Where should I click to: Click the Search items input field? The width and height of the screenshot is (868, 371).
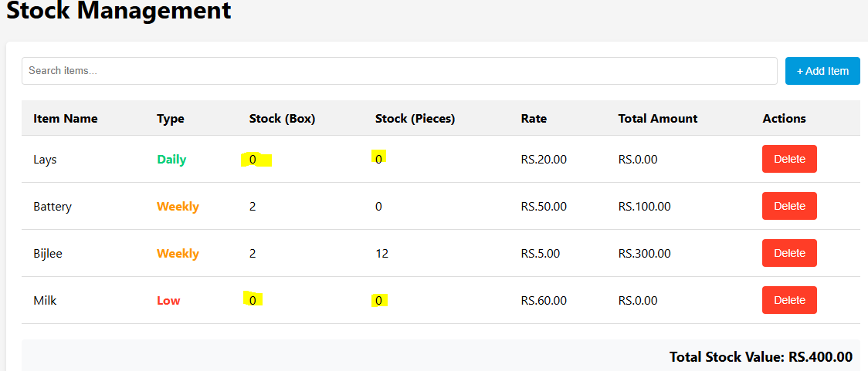coord(398,71)
